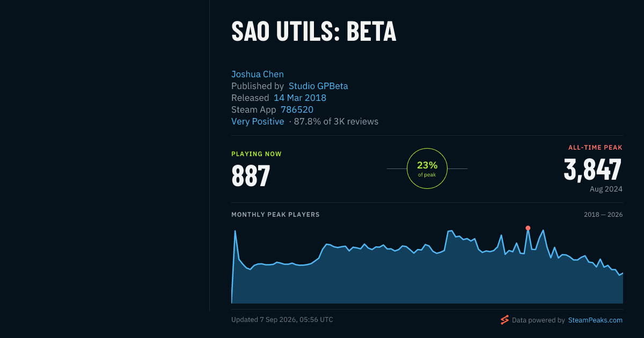Click the 2018 — 2026 range label
The width and height of the screenshot is (644, 338).
pos(603,215)
